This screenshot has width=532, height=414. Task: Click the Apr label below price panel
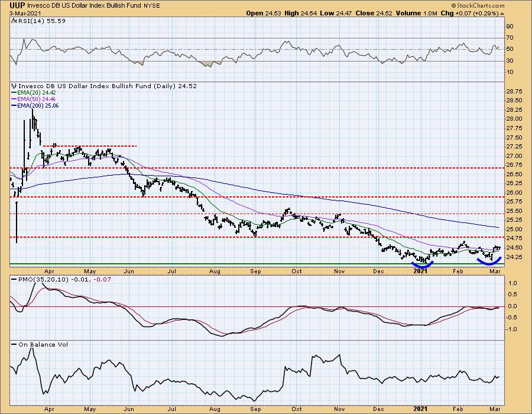[x=49, y=271]
